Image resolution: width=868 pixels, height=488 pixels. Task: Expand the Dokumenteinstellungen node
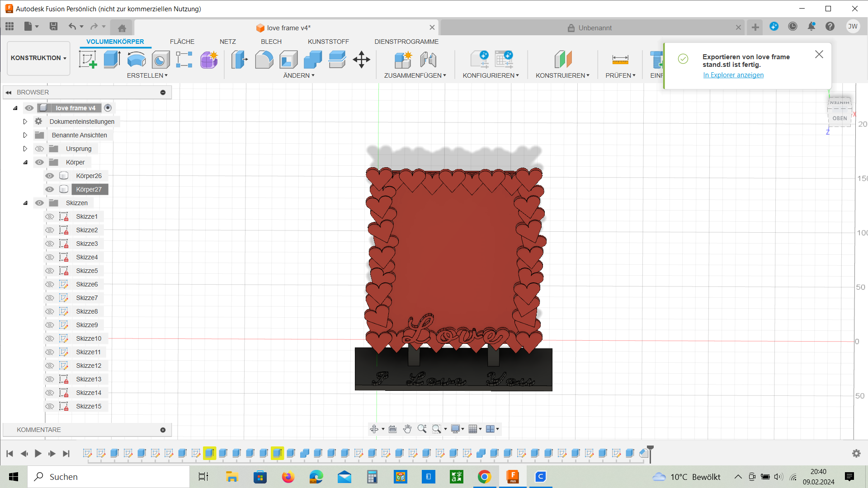(x=25, y=122)
